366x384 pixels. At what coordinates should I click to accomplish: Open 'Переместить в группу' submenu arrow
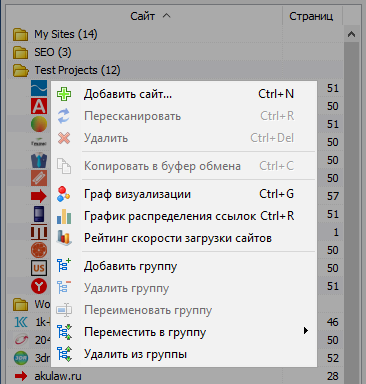(x=306, y=331)
